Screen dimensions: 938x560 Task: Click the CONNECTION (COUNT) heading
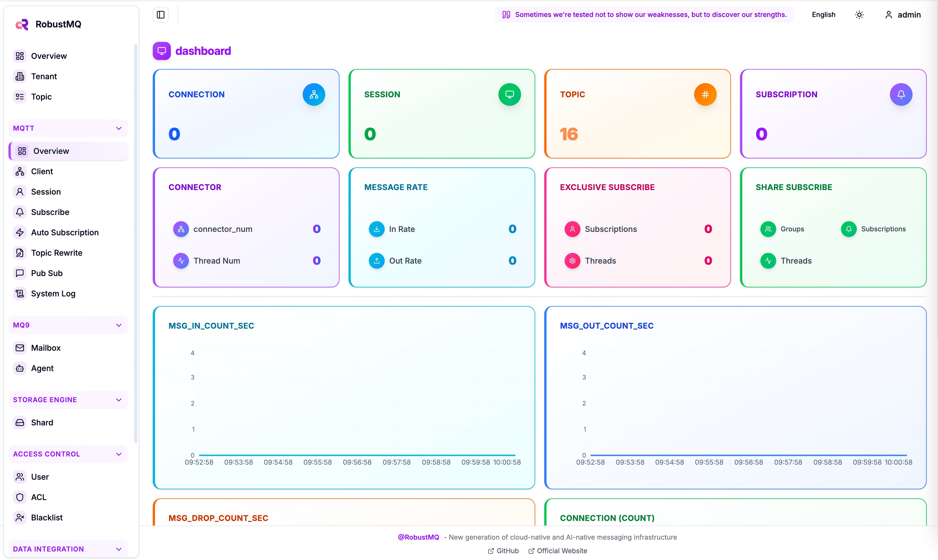[x=607, y=518]
